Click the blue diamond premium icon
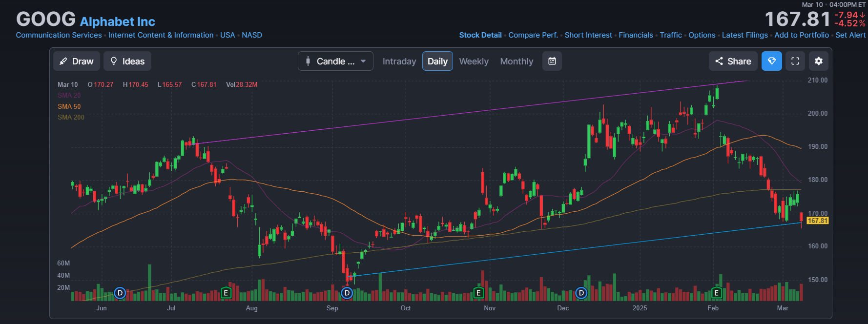Image resolution: width=868 pixels, height=324 pixels. 772,61
